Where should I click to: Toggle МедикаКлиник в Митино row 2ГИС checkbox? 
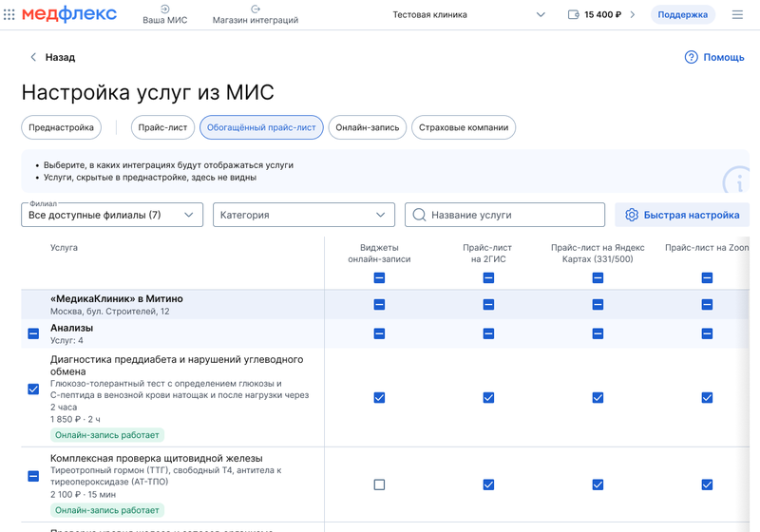[x=488, y=304]
